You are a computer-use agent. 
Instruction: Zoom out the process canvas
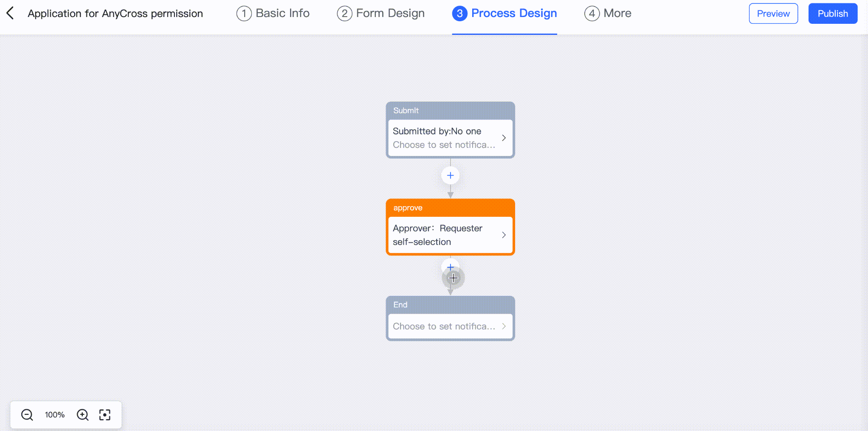pyautogui.click(x=26, y=415)
